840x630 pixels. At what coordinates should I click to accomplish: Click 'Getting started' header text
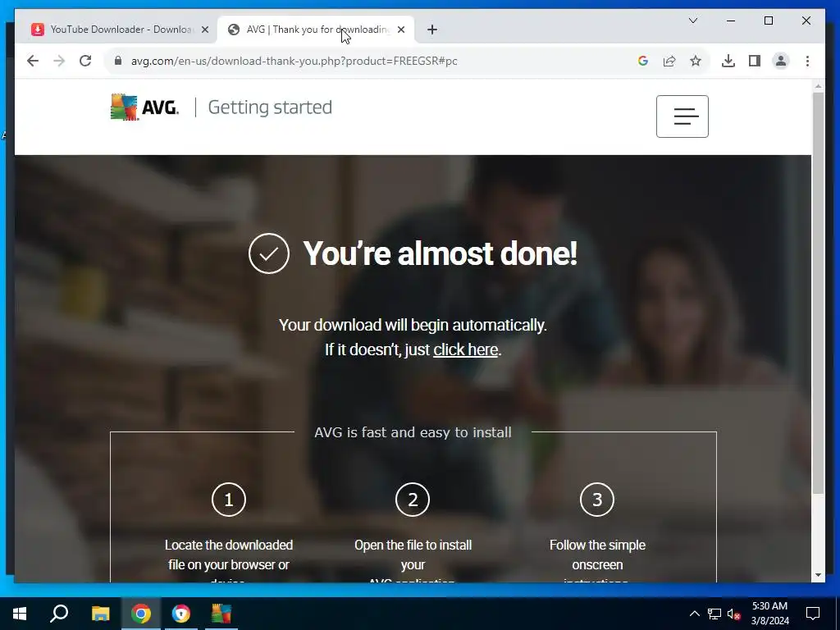(x=270, y=107)
